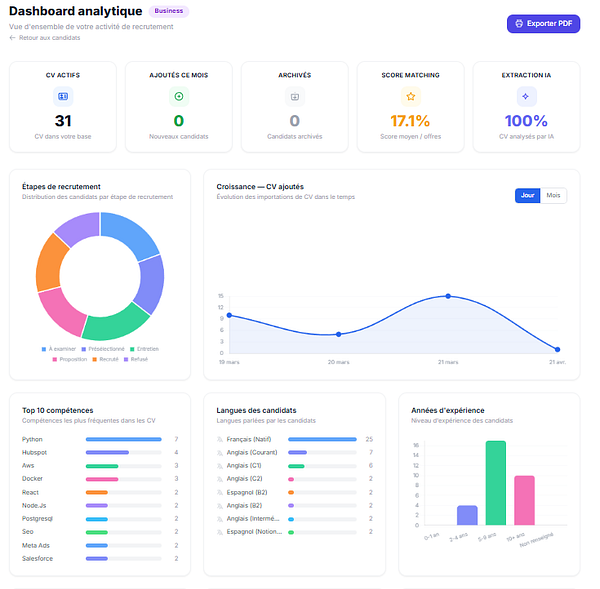
Task: Switch the growth chart to Jour
Action: click(x=527, y=196)
